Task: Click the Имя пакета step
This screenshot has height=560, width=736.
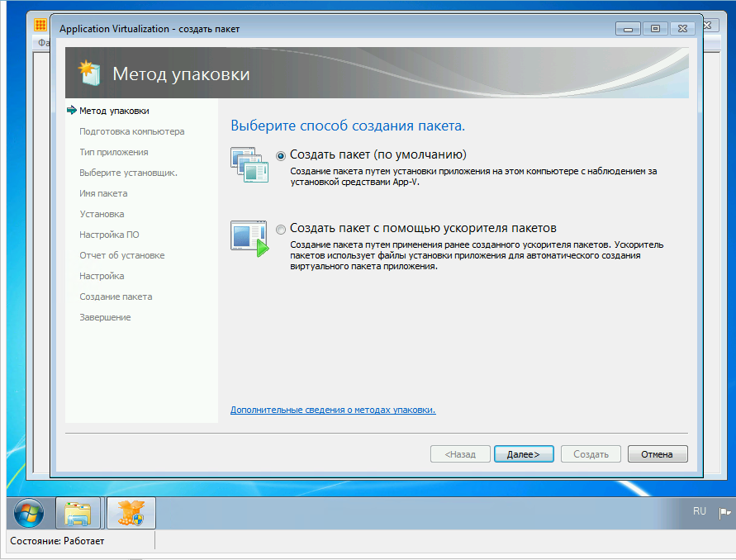Action: [x=103, y=193]
